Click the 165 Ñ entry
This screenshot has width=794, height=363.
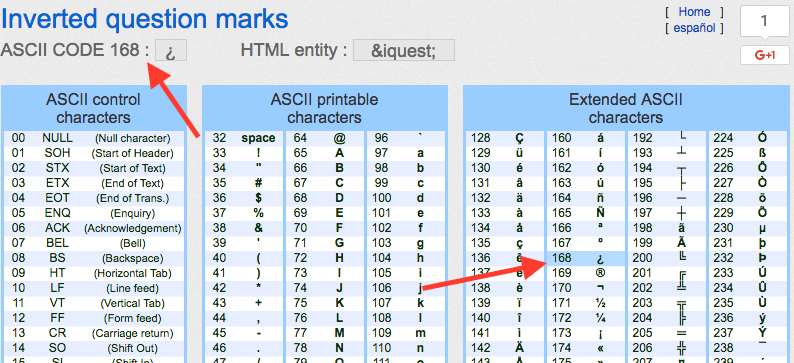click(x=585, y=213)
